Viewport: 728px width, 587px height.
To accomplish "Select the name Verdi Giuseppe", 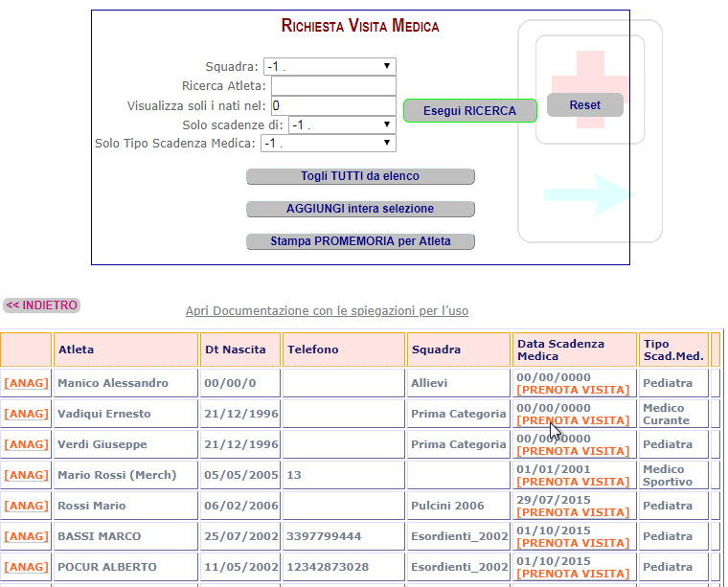I will click(x=102, y=444).
